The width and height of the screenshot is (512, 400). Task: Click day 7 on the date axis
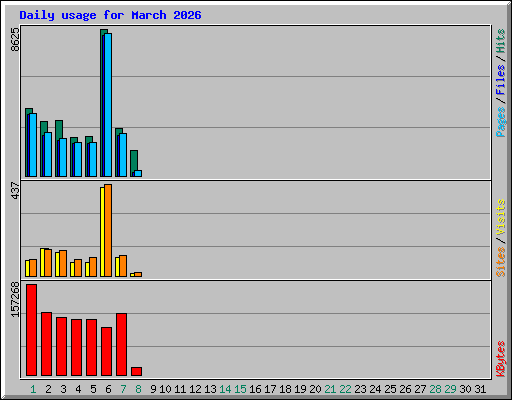[x=123, y=389]
